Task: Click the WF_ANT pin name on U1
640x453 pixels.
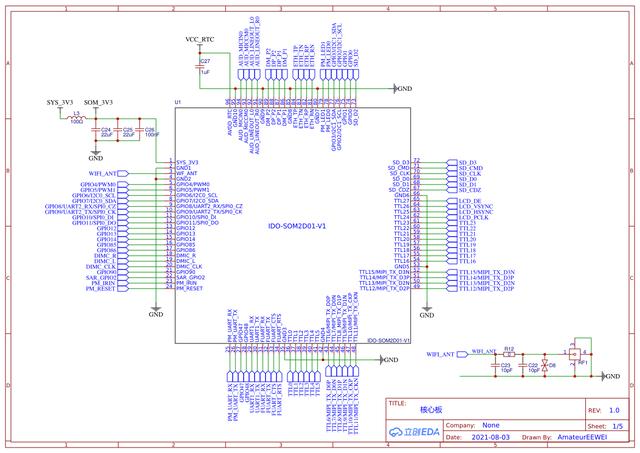Action: (x=187, y=173)
